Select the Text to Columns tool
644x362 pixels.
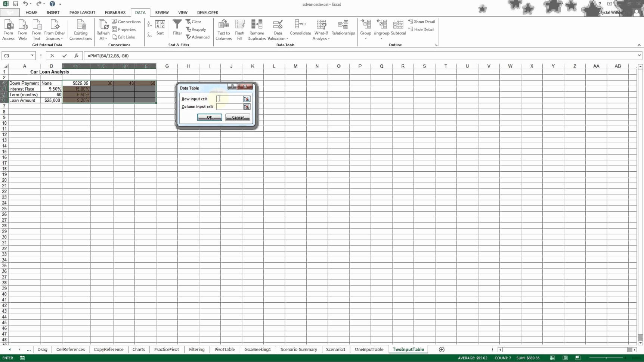pyautogui.click(x=223, y=29)
